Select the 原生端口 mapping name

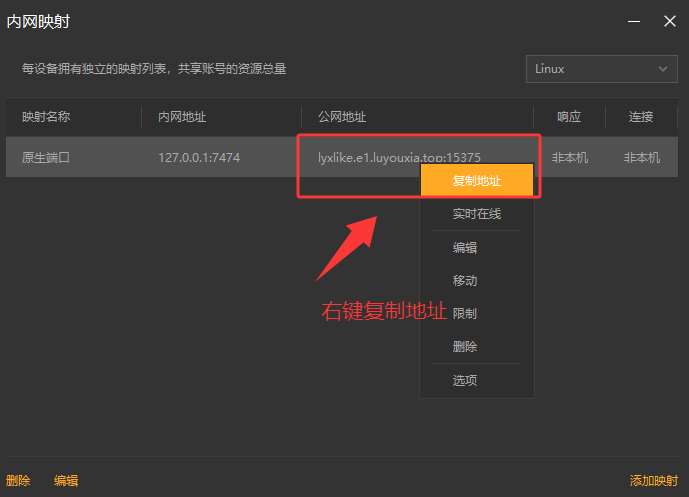pyautogui.click(x=46, y=157)
